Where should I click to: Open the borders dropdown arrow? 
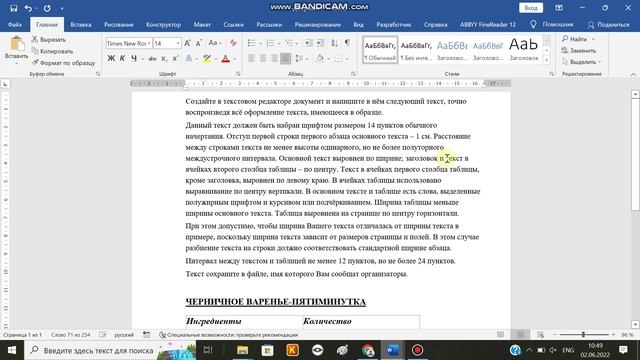point(347,59)
